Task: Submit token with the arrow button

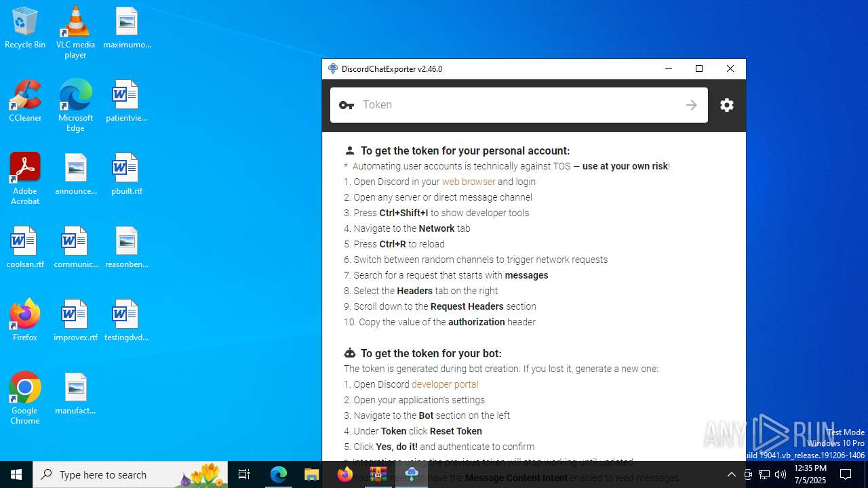Action: [691, 105]
